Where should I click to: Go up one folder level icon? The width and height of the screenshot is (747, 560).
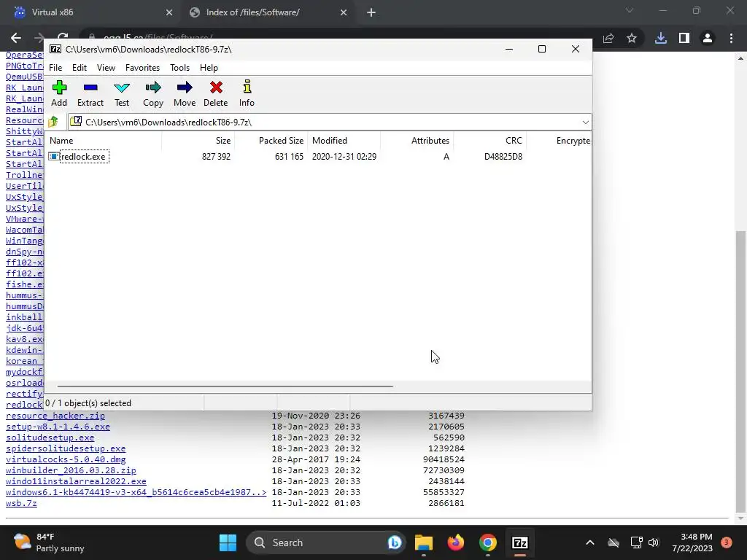click(53, 122)
